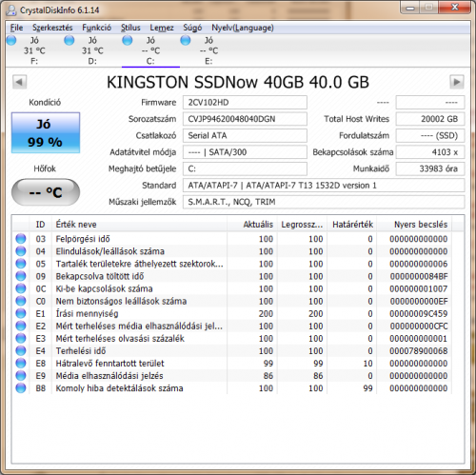
Task: Open the File menu
Action: pyautogui.click(x=16, y=28)
